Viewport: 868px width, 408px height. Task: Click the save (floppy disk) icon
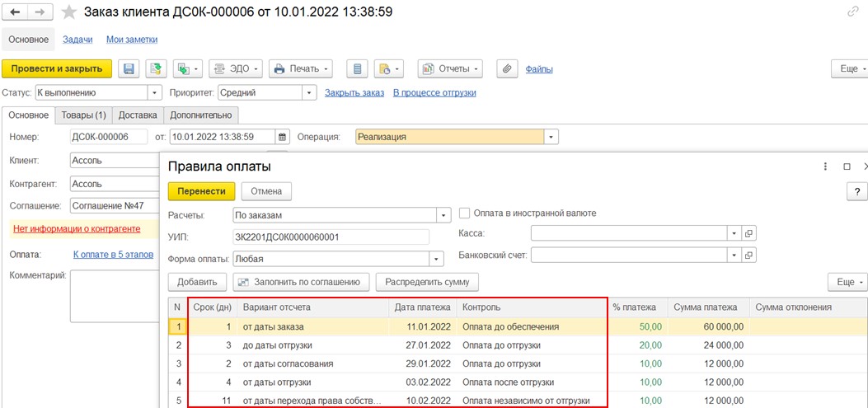tap(129, 69)
